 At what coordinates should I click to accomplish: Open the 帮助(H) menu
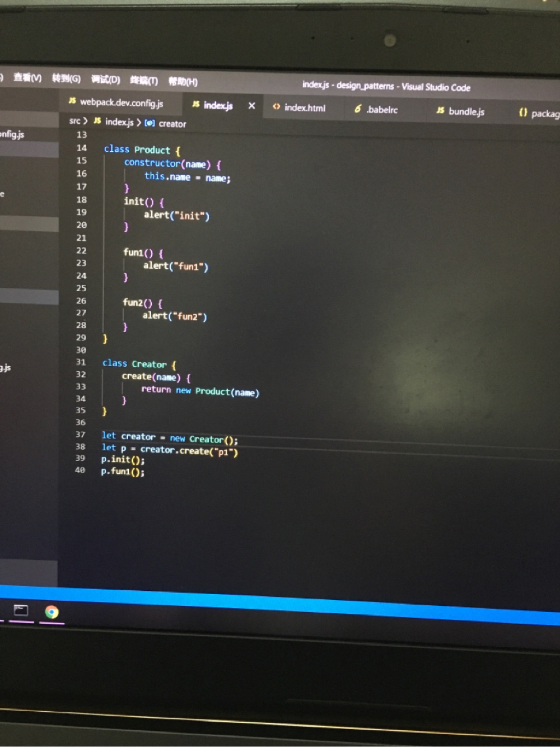point(183,82)
